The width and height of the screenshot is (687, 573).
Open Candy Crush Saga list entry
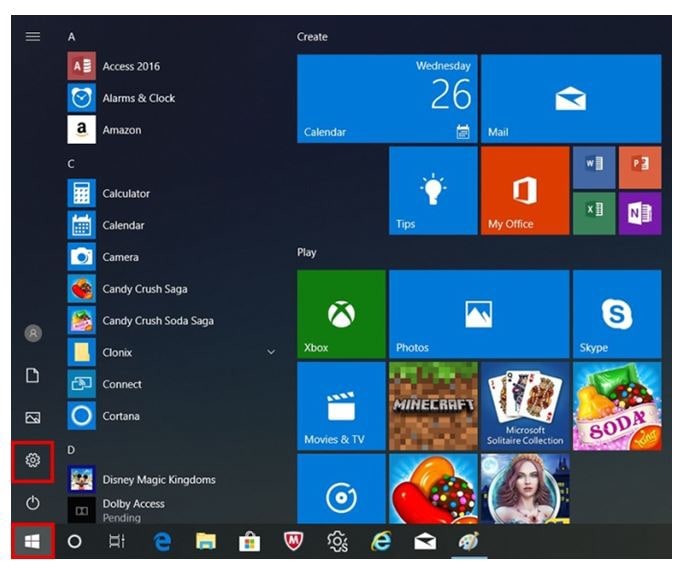(173, 289)
